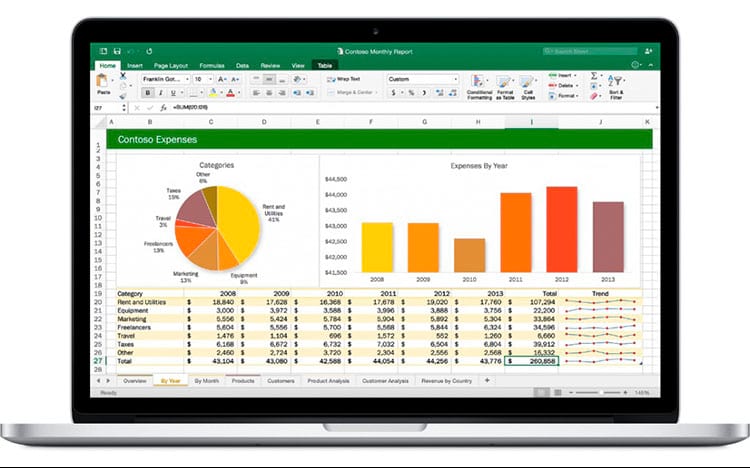Go to Revenue by Country sheet tab
This screenshot has height=468, width=750.
point(446,381)
